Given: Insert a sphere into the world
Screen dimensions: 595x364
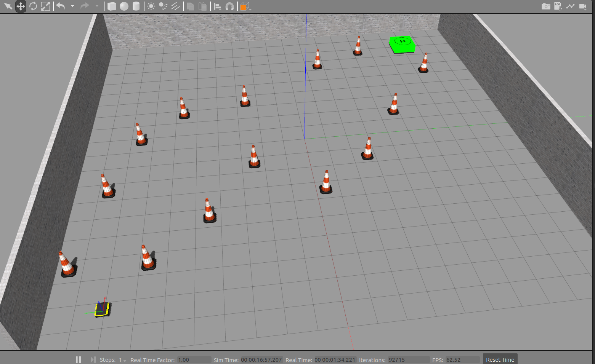Looking at the screenshot, I should 125,6.
